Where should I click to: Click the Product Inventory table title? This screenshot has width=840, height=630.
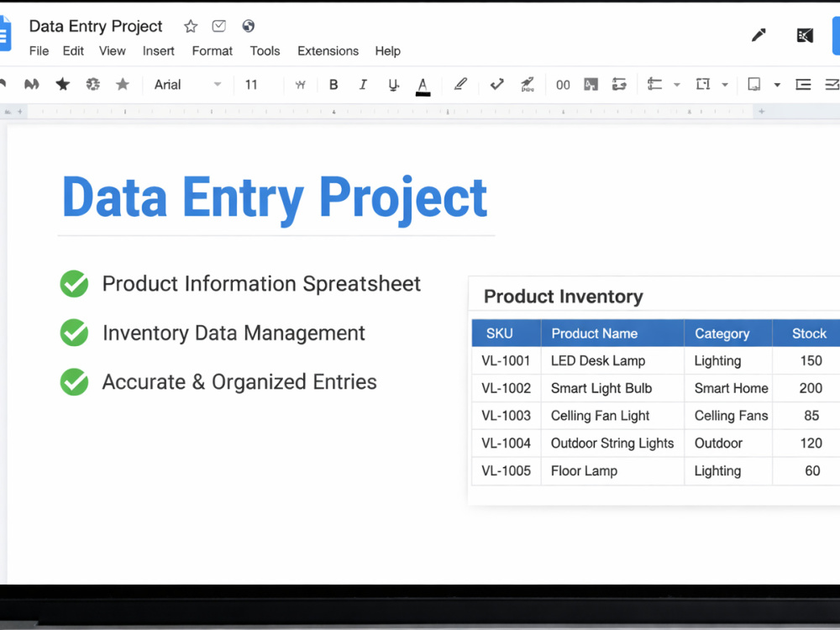[x=563, y=297]
